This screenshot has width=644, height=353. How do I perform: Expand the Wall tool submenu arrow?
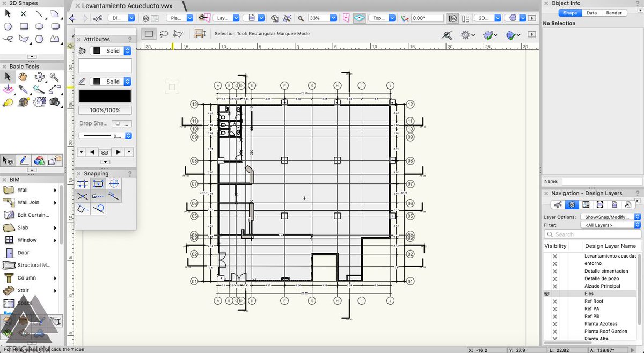pyautogui.click(x=55, y=190)
